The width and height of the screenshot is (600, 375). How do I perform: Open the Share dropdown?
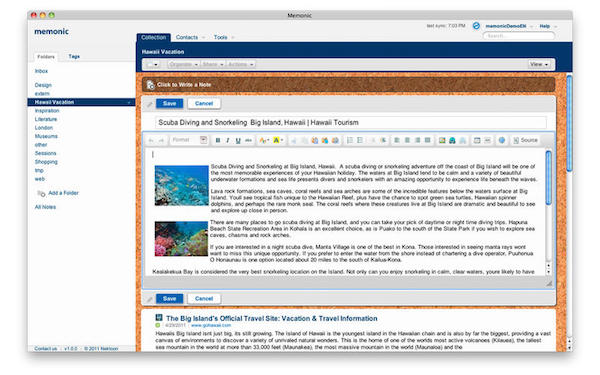(213, 64)
